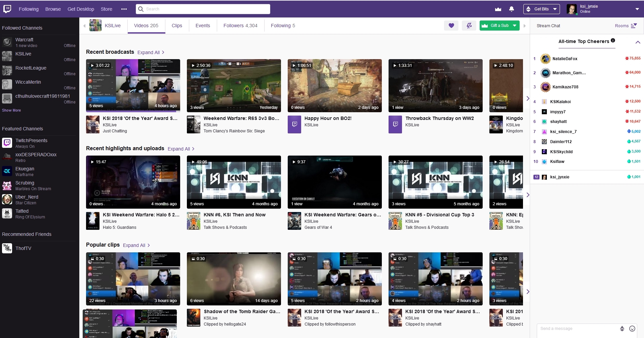The height and width of the screenshot is (338, 644).
Task: Switch to the Videos tab
Action: pyautogui.click(x=146, y=26)
